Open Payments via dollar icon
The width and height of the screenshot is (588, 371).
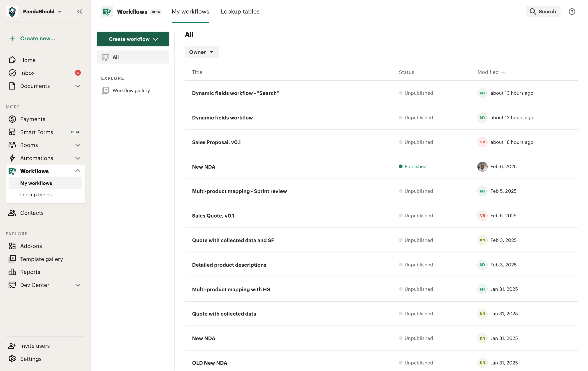(x=12, y=119)
